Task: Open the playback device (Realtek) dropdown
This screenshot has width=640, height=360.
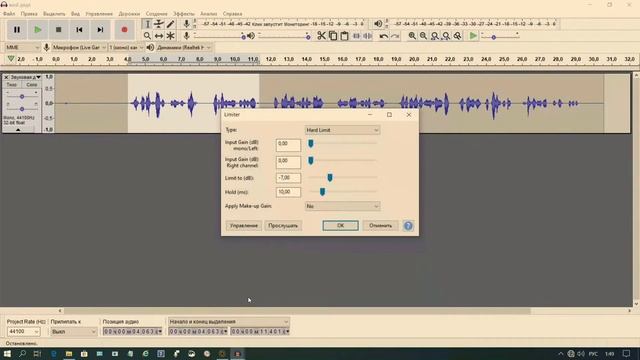Action: click(184, 47)
